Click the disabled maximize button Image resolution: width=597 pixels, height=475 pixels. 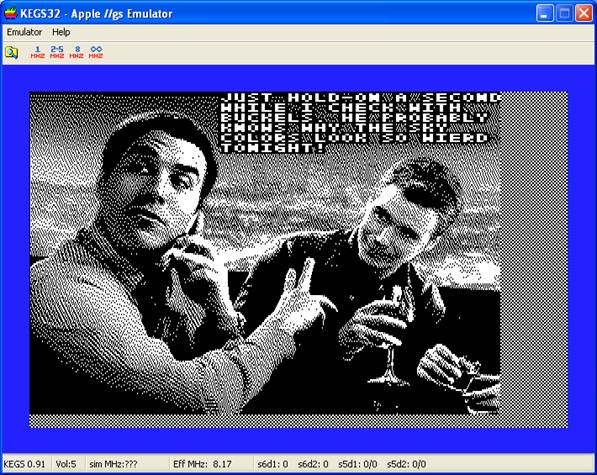(x=564, y=13)
